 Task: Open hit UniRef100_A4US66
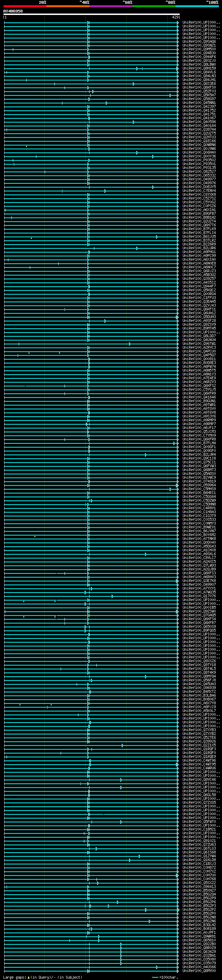[x=199, y=967]
